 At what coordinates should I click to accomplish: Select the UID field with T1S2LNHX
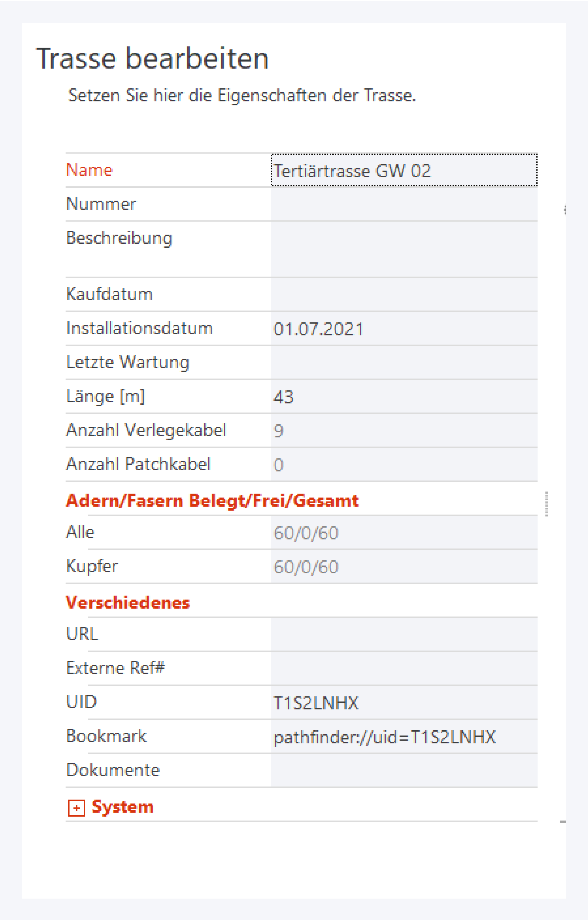click(x=403, y=702)
